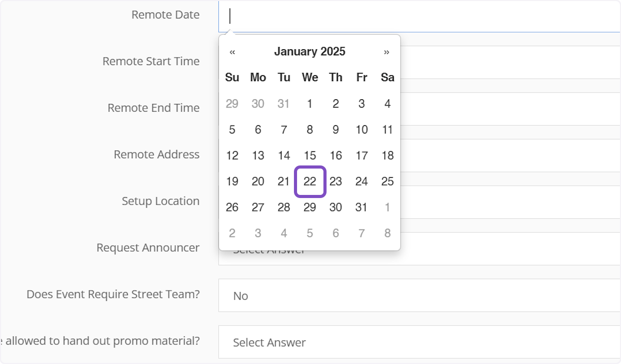Pick January 15 as remote date
Viewport: 621px width, 364px height.
(x=309, y=156)
